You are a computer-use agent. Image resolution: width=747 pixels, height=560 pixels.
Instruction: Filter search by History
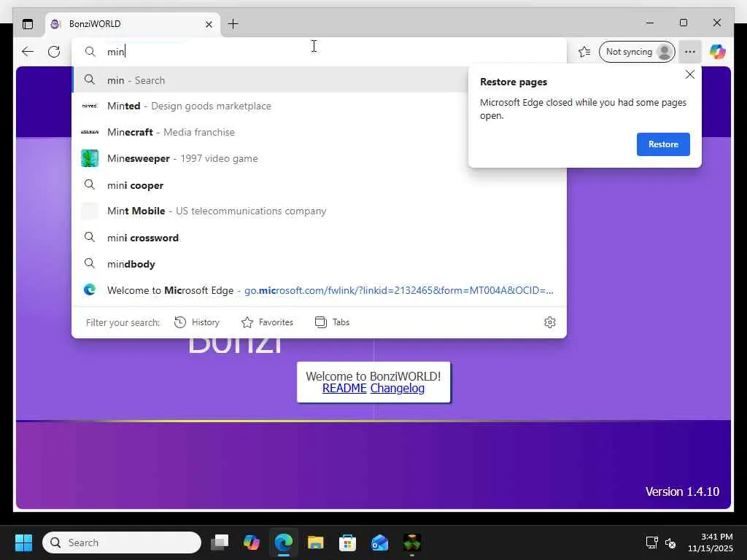197,322
